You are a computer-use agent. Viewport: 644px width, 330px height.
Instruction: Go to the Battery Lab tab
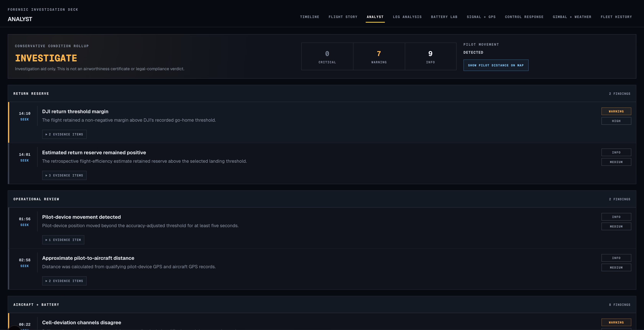pos(444,17)
